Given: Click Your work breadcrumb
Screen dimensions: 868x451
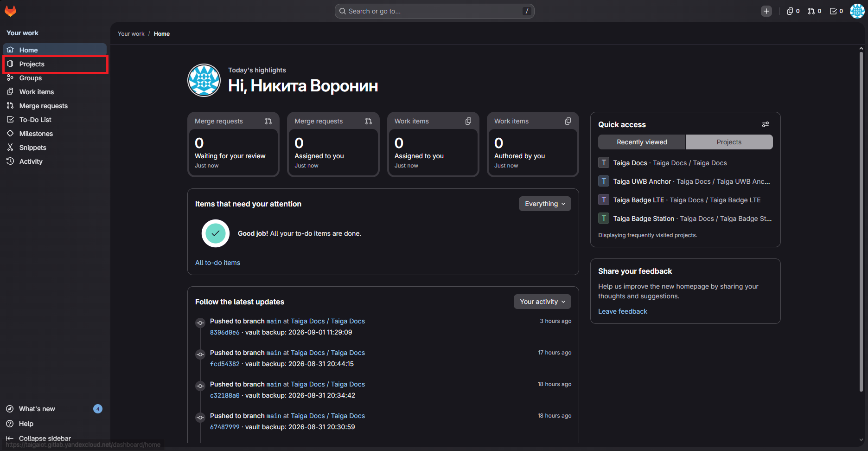Looking at the screenshot, I should point(131,34).
